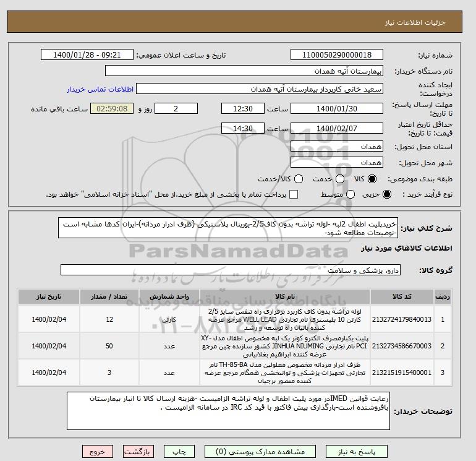Click quantity 50 in row 2
Image resolution: width=476 pixels, height=461 pixels.
[109, 346]
